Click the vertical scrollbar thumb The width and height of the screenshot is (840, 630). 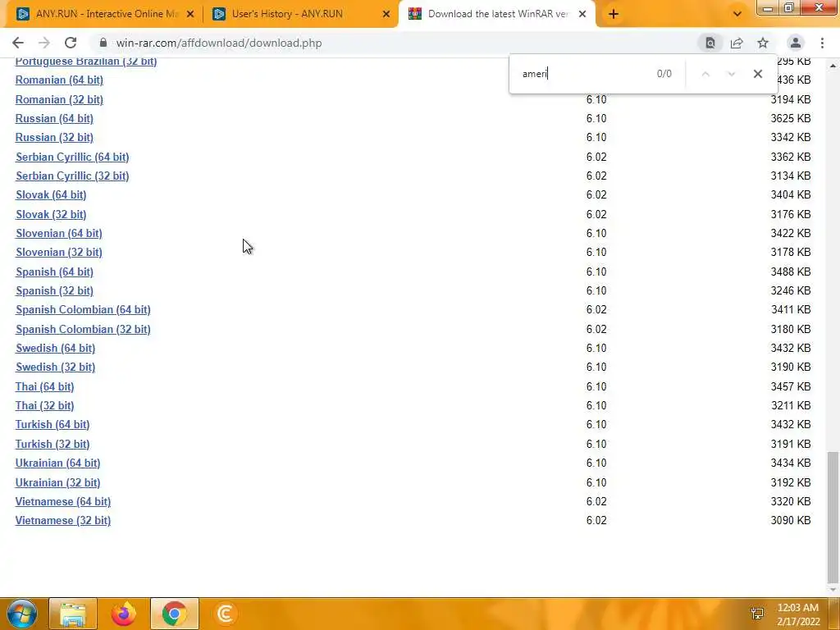coord(833,517)
